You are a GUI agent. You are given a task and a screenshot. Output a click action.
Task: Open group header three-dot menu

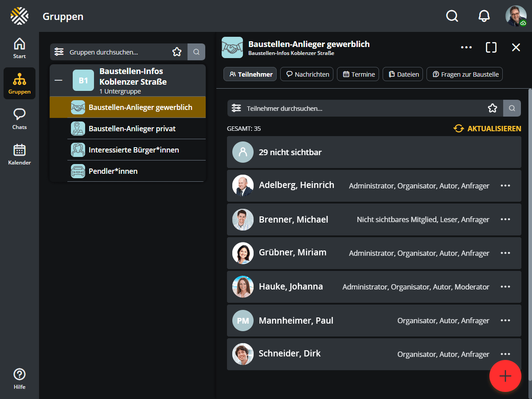coord(466,47)
